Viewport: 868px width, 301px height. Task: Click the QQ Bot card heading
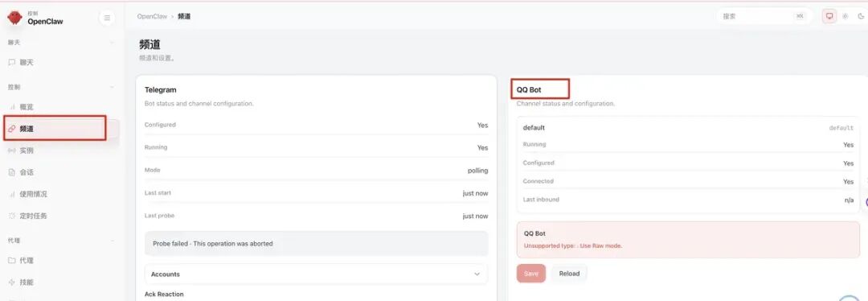(529, 89)
